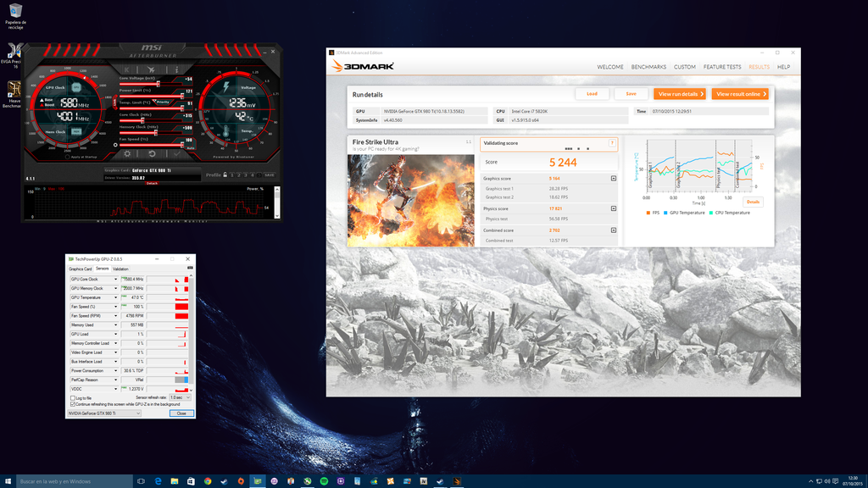The image size is (868, 488).
Task: Open the info icon in MSI Afterburner
Action: point(176,69)
